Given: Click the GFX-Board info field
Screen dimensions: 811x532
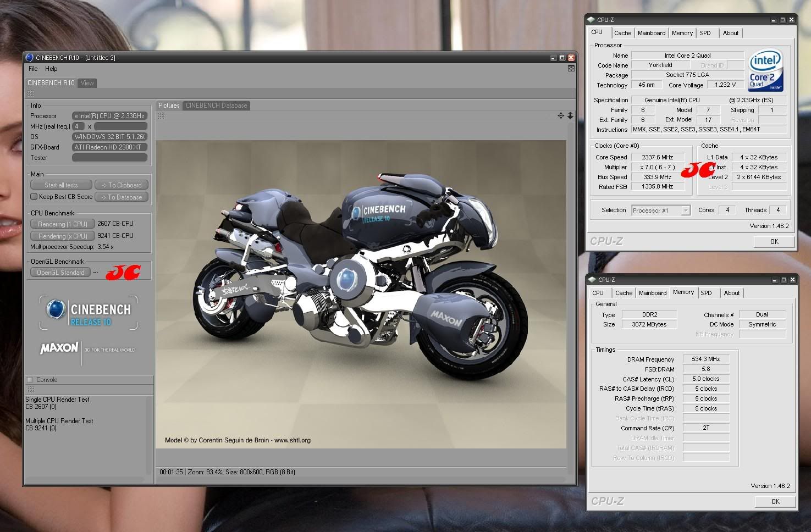Looking at the screenshot, I should pyautogui.click(x=109, y=147).
